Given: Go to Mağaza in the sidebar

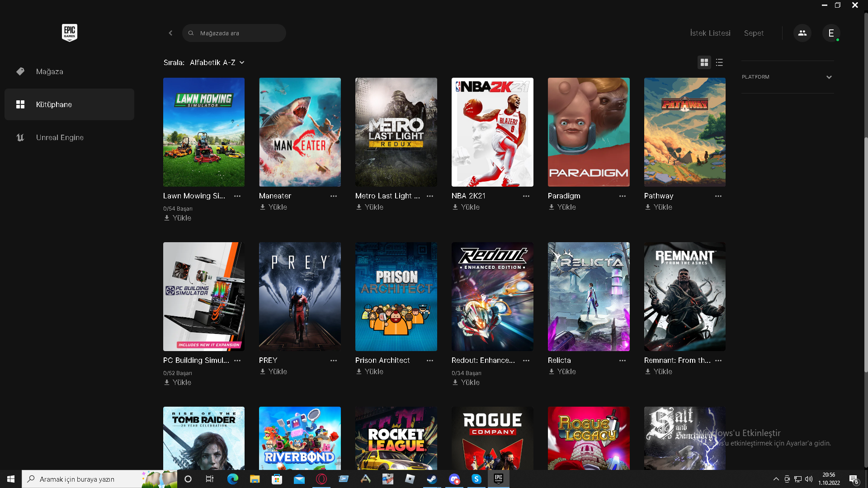Looking at the screenshot, I should coord(69,71).
